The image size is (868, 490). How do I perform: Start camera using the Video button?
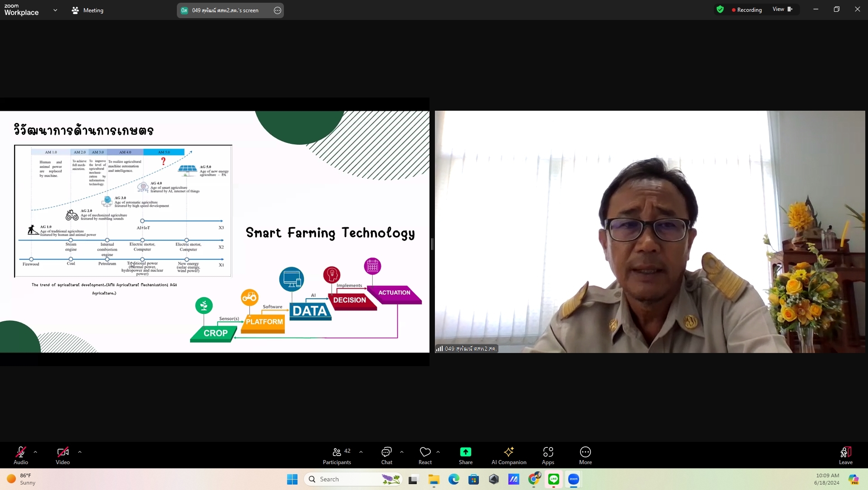click(x=63, y=455)
